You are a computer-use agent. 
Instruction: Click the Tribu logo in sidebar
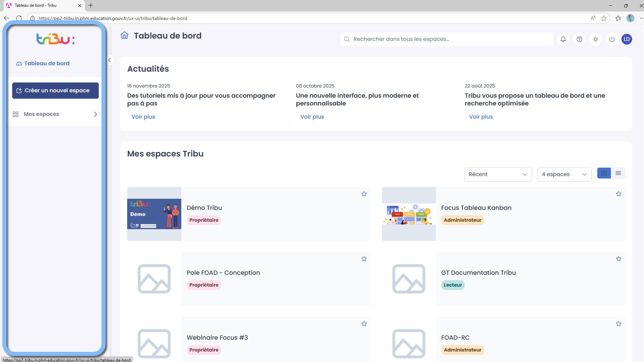pyautogui.click(x=55, y=39)
